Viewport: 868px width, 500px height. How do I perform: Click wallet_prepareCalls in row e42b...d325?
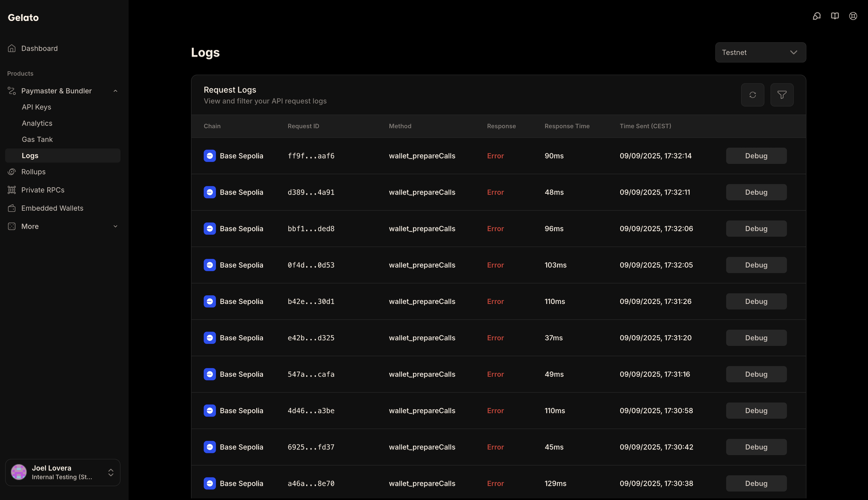[x=422, y=338]
